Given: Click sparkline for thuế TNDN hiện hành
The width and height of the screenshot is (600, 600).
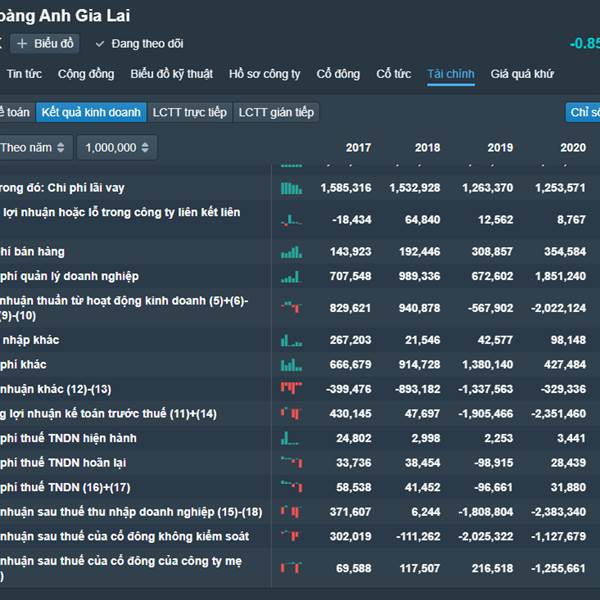Looking at the screenshot, I should point(290,438).
